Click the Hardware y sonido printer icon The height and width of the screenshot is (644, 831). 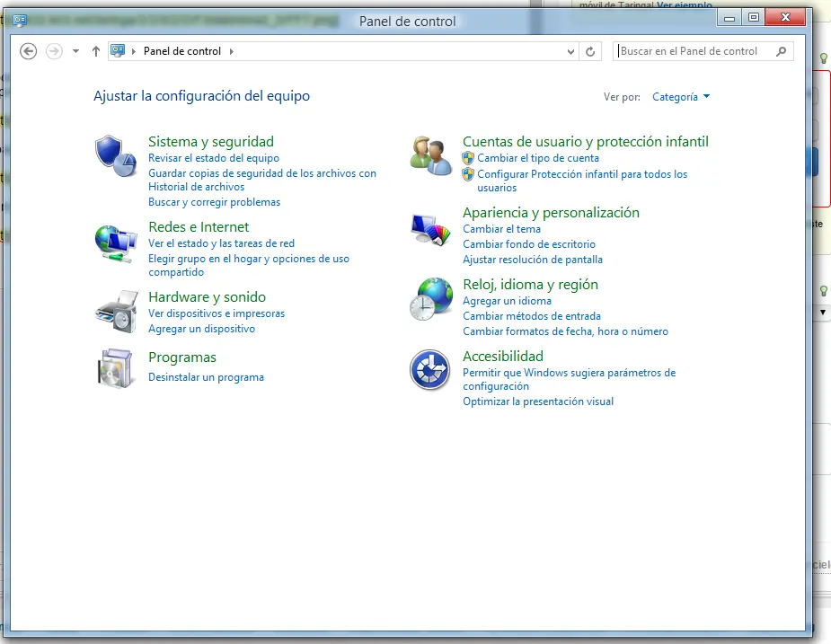(117, 312)
